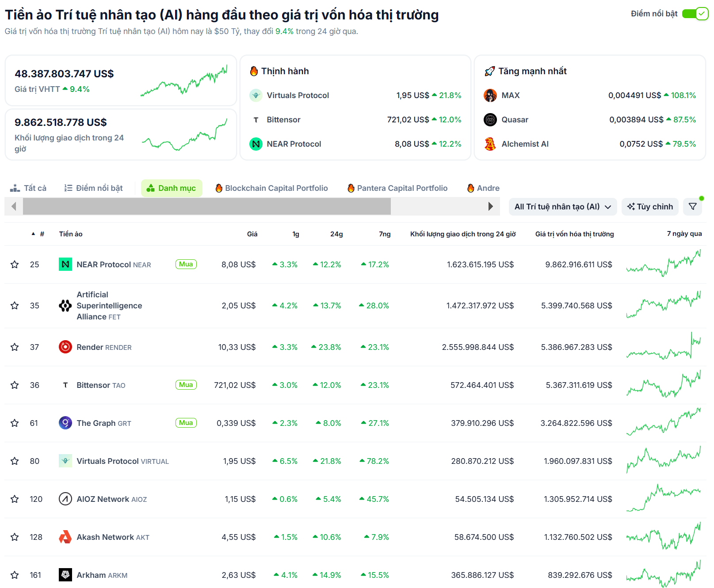
Task: Open NEAR Protocol 7-day sparkline chart
Action: click(x=663, y=264)
